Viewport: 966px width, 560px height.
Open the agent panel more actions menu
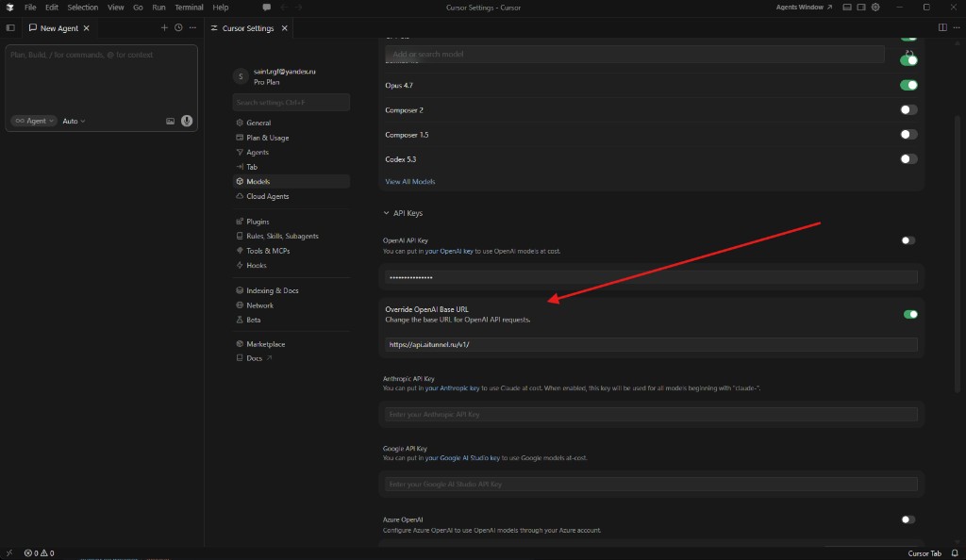192,27
